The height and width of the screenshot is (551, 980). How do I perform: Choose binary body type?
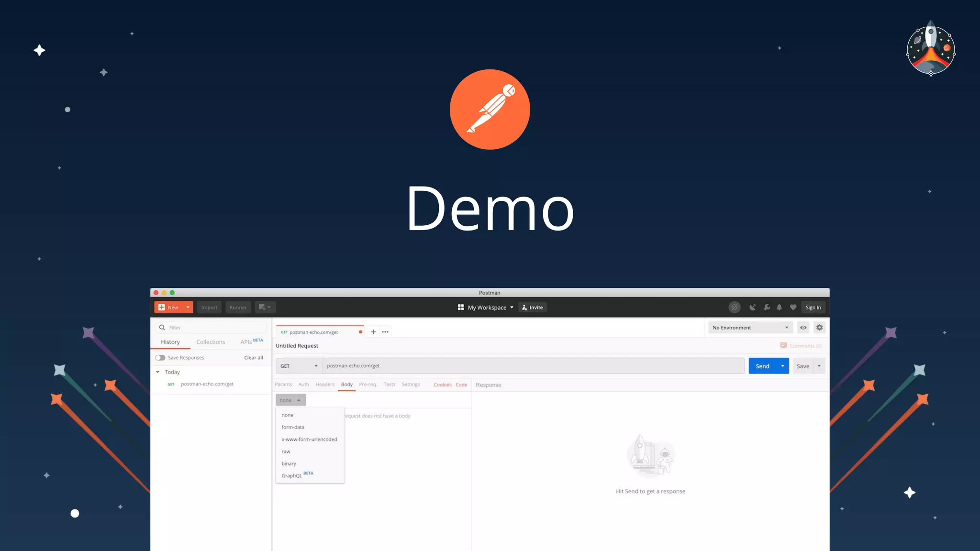[310, 463]
